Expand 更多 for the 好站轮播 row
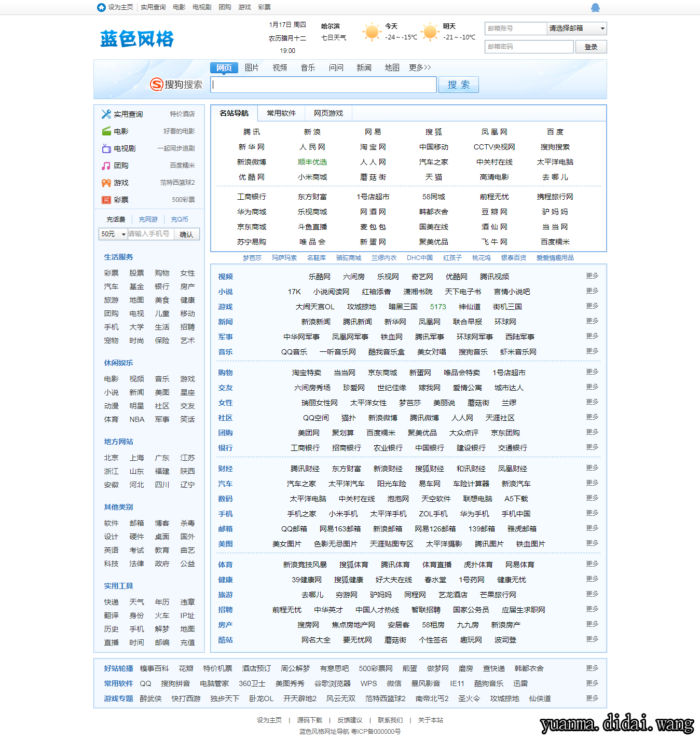700x740 pixels. click(592, 668)
